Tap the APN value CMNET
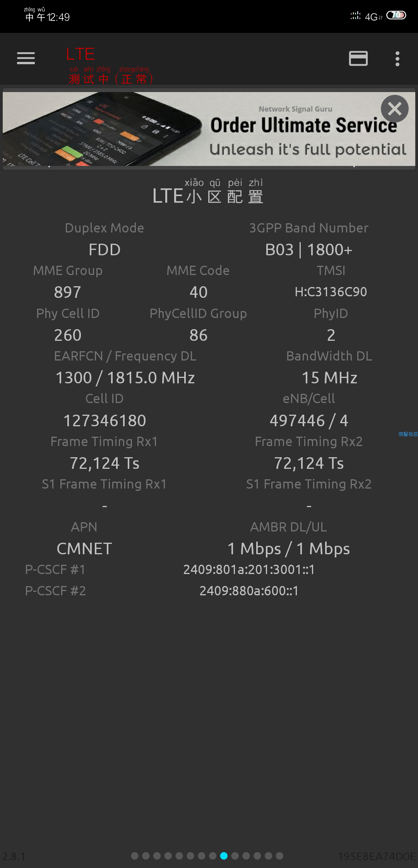The height and width of the screenshot is (868, 418). tap(84, 548)
